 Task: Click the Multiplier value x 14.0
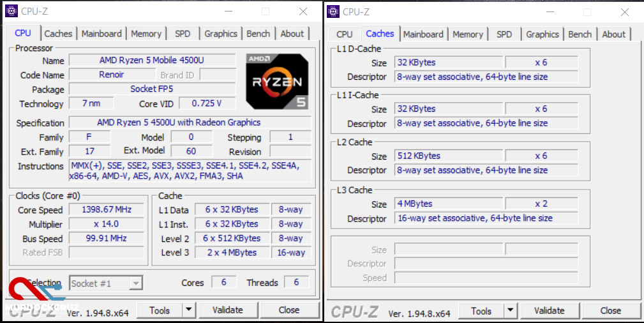pyautogui.click(x=107, y=224)
